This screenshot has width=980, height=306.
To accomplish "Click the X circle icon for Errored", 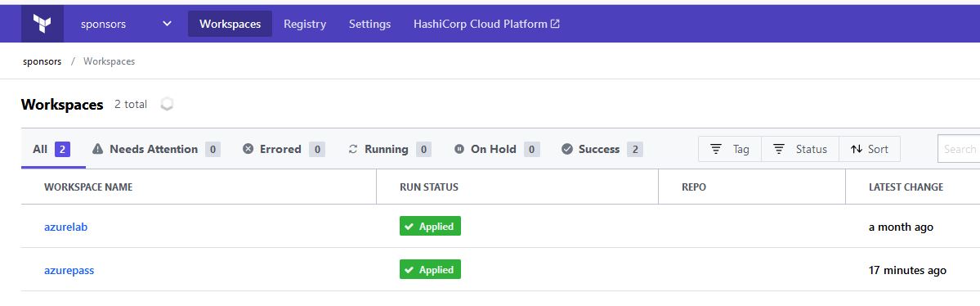I will [x=248, y=149].
